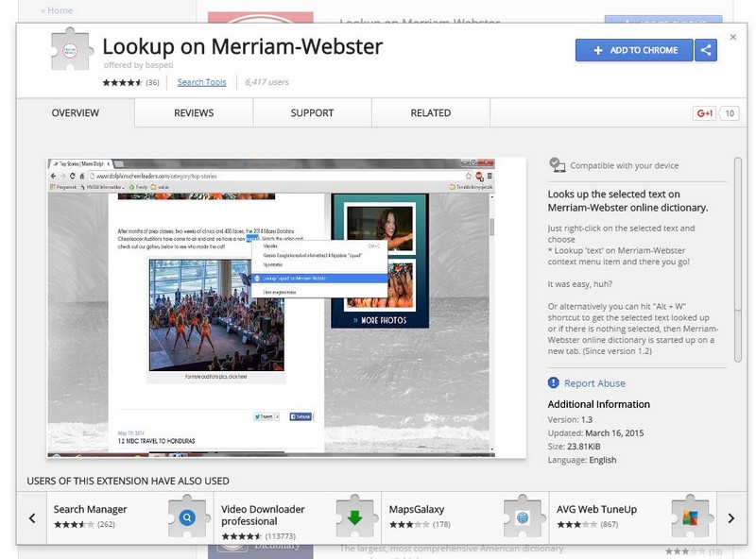Open the Video Downloader professional title
This screenshot has width=756, height=559.
coord(263,516)
